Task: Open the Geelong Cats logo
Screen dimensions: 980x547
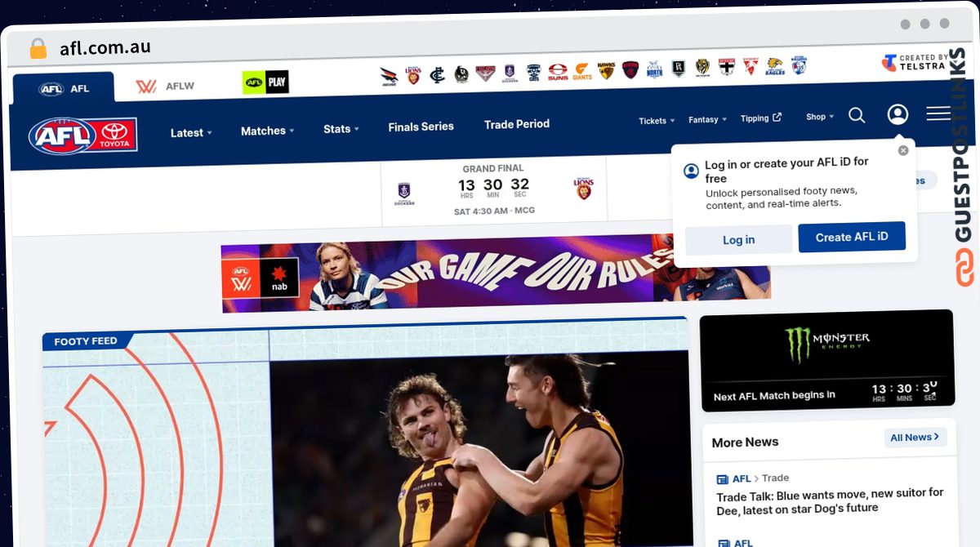Action: pyautogui.click(x=533, y=72)
